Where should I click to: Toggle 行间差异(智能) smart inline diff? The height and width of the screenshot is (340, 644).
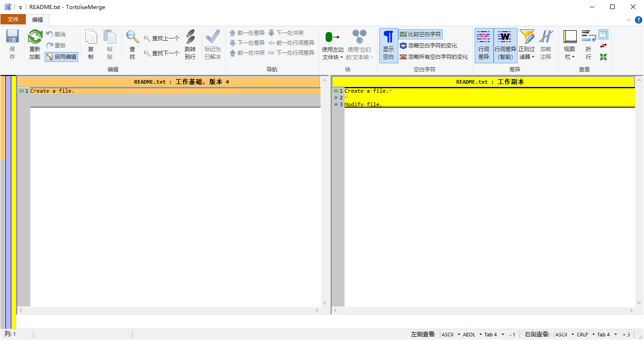click(505, 45)
